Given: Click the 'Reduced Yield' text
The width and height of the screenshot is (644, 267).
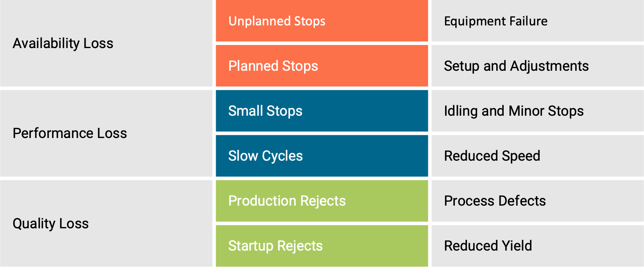Looking at the screenshot, I should point(488,246).
